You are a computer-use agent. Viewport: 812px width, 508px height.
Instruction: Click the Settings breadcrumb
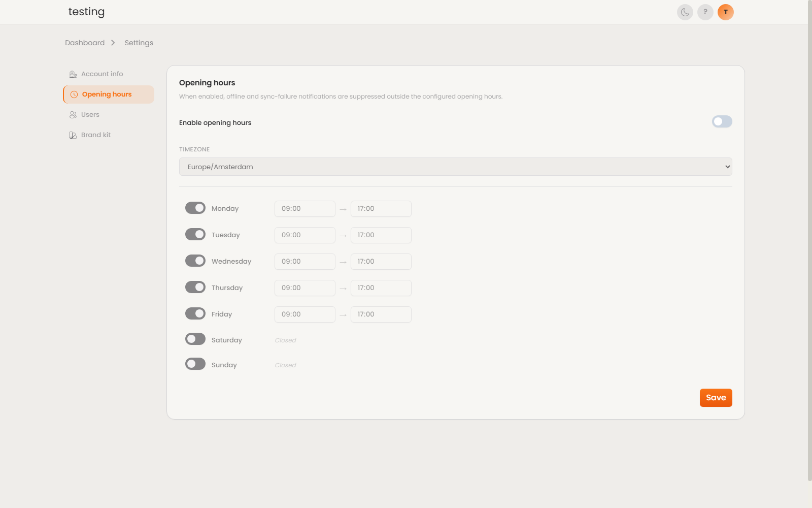[139, 43]
